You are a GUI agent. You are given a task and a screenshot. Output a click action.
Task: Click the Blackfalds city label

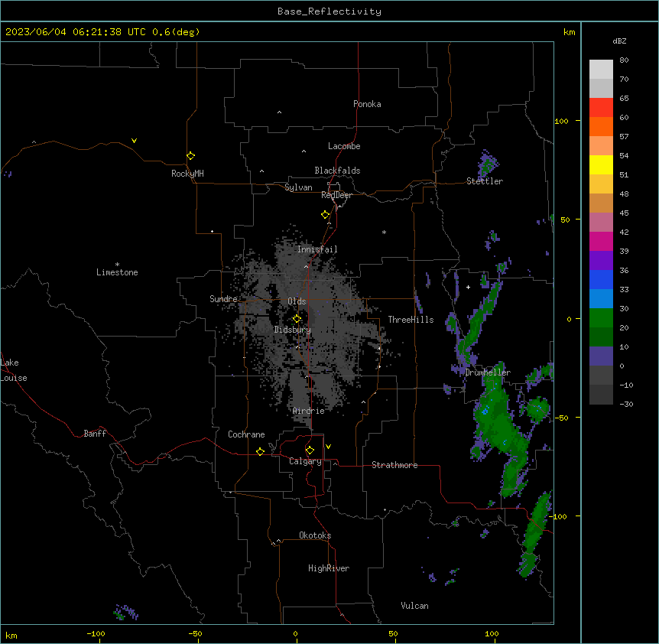click(337, 171)
